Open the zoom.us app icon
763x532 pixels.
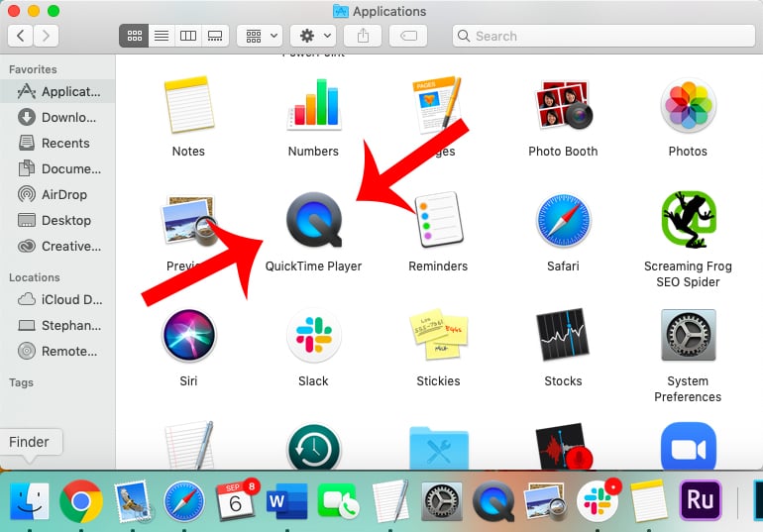688,447
